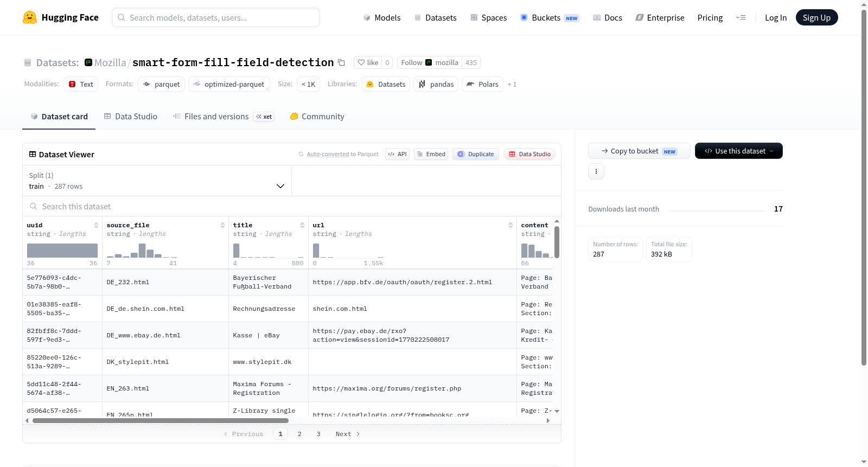Screen dimensions: 868x467
Task: Click the Datasets library tag
Action: 386,84
